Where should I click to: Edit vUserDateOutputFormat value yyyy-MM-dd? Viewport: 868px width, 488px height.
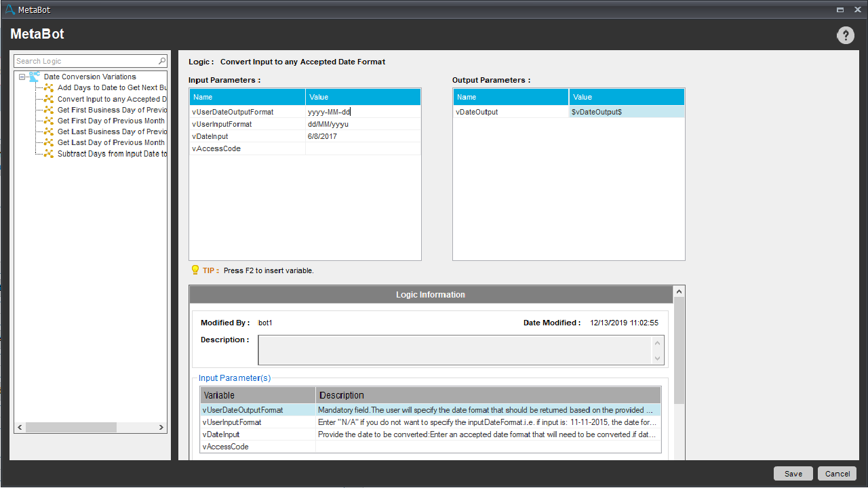click(363, 112)
